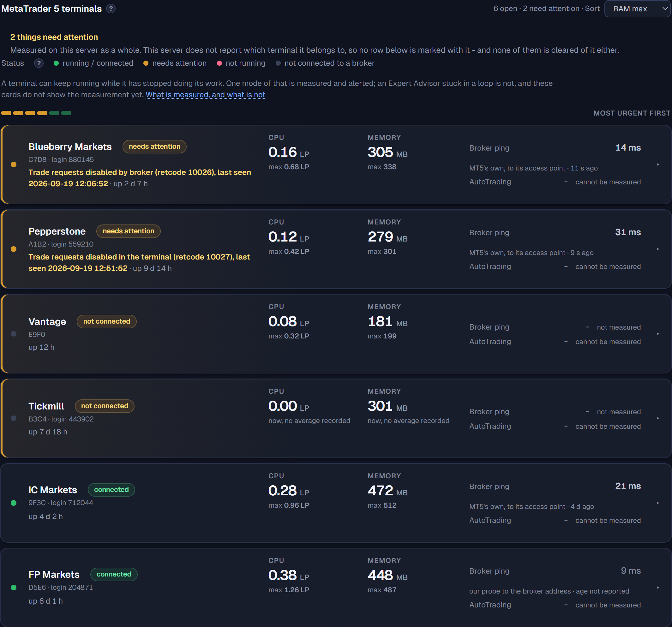
Task: Open the 'What is measured, and what is not' link
Action: pos(205,95)
